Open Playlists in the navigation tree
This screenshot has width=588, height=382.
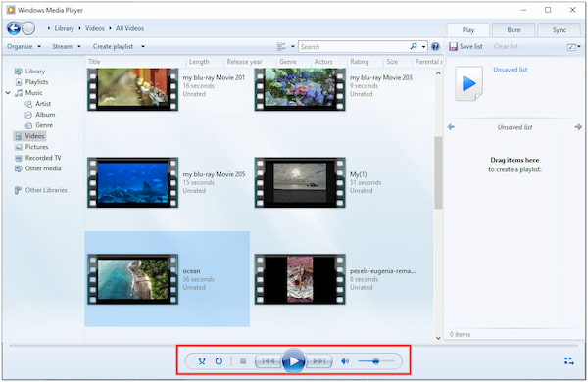click(36, 82)
